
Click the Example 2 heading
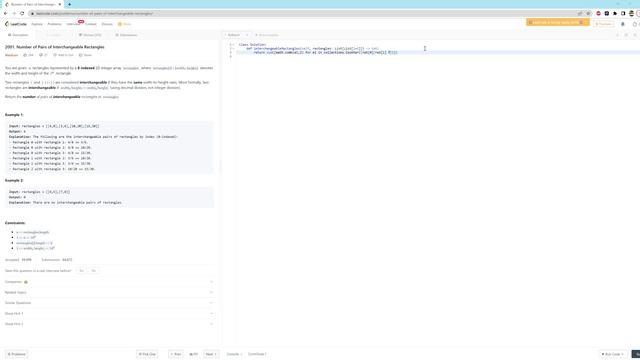14,180
